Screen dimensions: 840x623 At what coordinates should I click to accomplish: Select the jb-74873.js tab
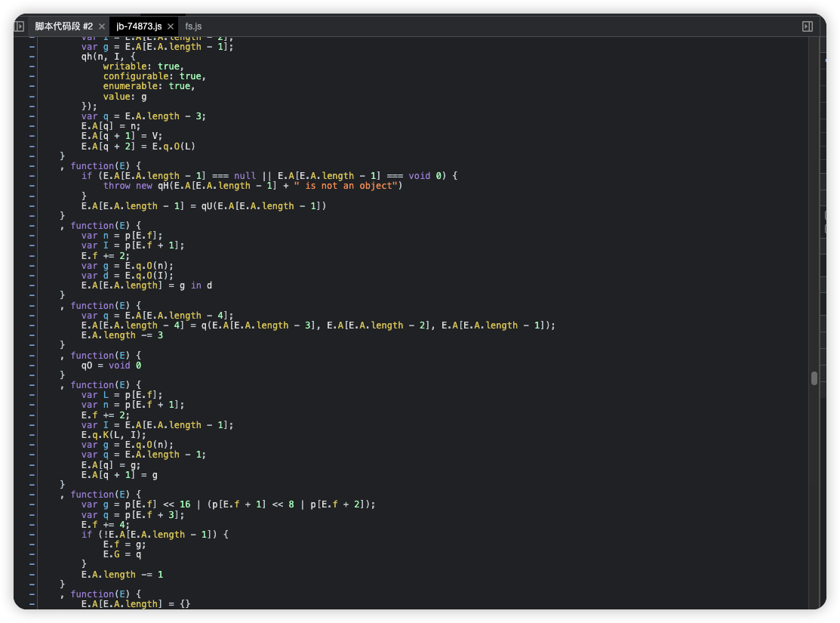[x=138, y=26]
